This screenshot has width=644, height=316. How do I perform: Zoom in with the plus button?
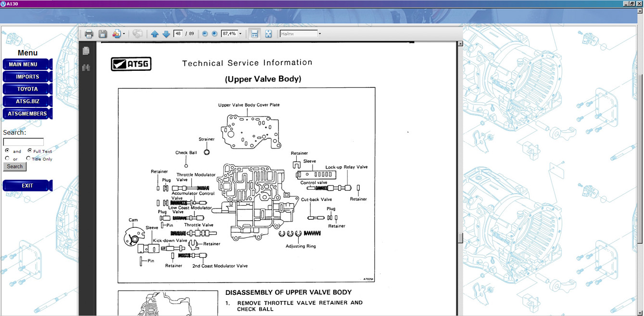coord(215,34)
